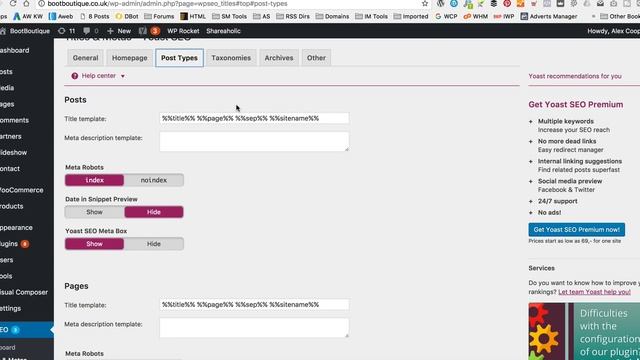Switch to the Taxonomies tab
This screenshot has width=640, height=360.
click(x=231, y=58)
